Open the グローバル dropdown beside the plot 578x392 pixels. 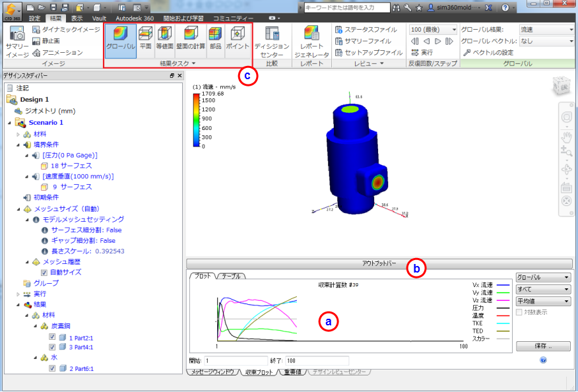click(543, 277)
